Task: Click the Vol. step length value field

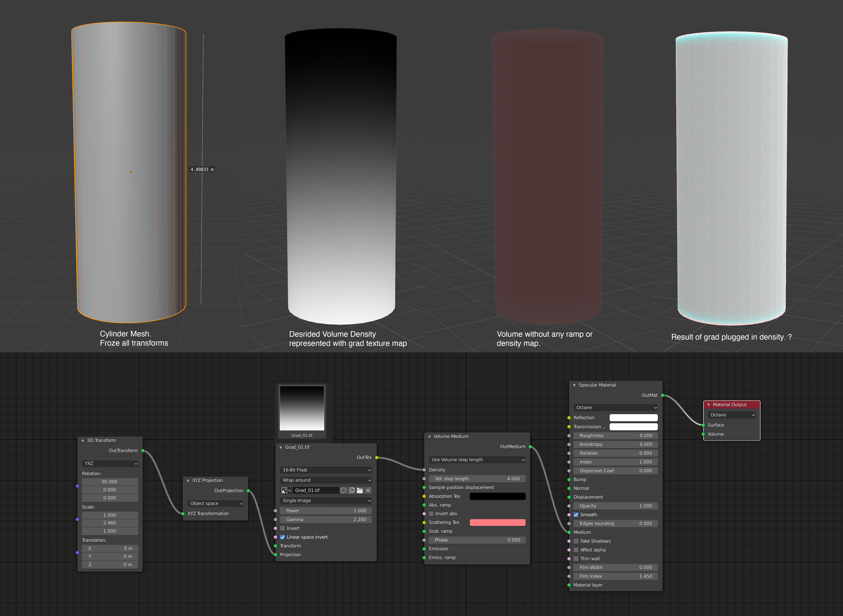Action: pyautogui.click(x=477, y=479)
